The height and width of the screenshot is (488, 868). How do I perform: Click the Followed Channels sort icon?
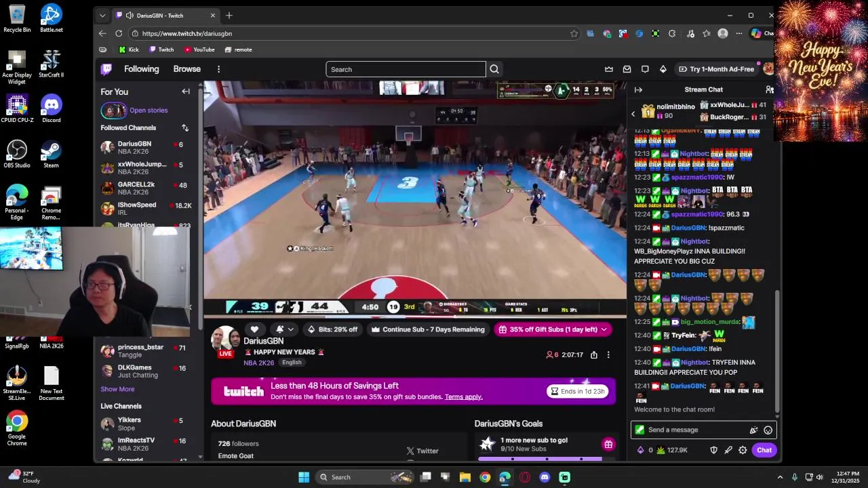point(185,127)
